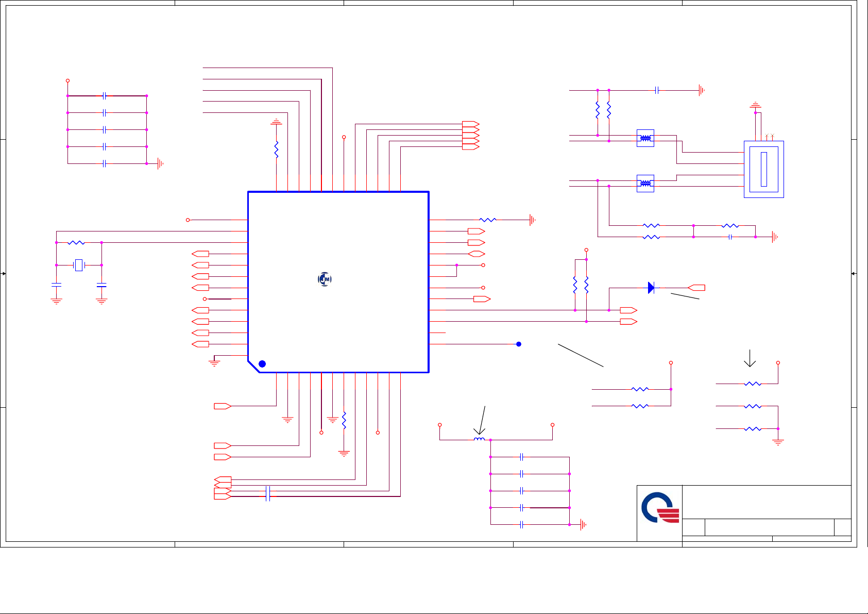This screenshot has height=614, width=868.
Task: Select the blue rectangular connector symbol
Action: tap(764, 169)
